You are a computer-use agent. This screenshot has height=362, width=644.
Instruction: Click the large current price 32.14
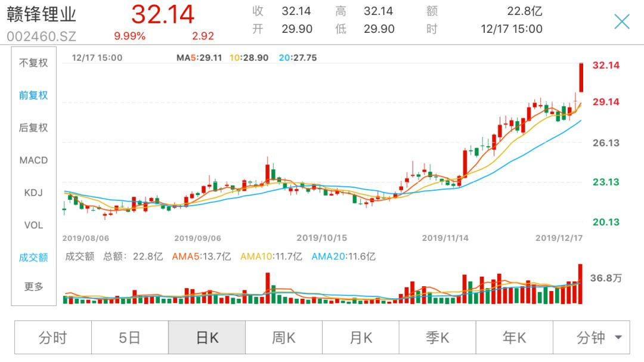pyautogui.click(x=163, y=14)
